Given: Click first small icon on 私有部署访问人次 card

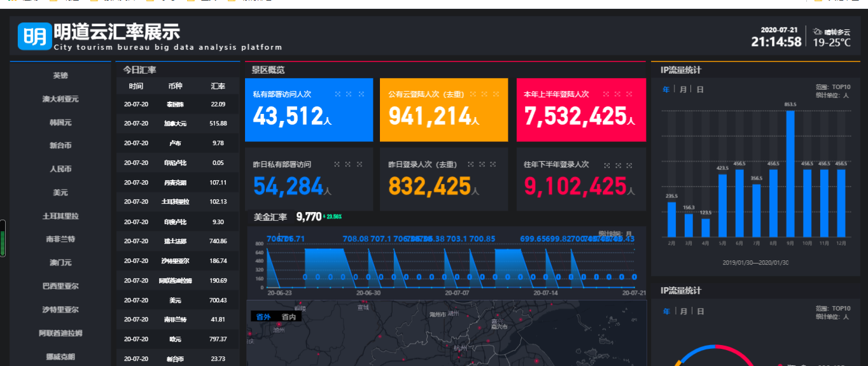Looking at the screenshot, I should [337, 94].
